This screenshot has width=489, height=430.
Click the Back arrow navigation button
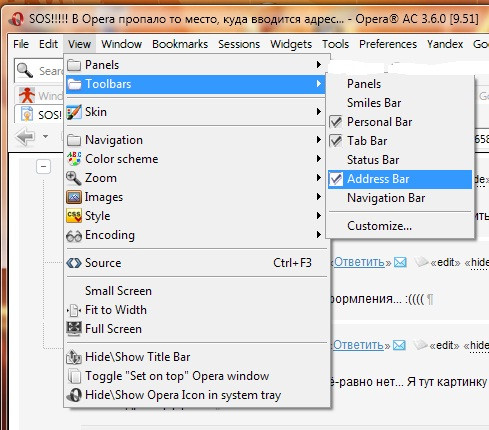(x=25, y=136)
